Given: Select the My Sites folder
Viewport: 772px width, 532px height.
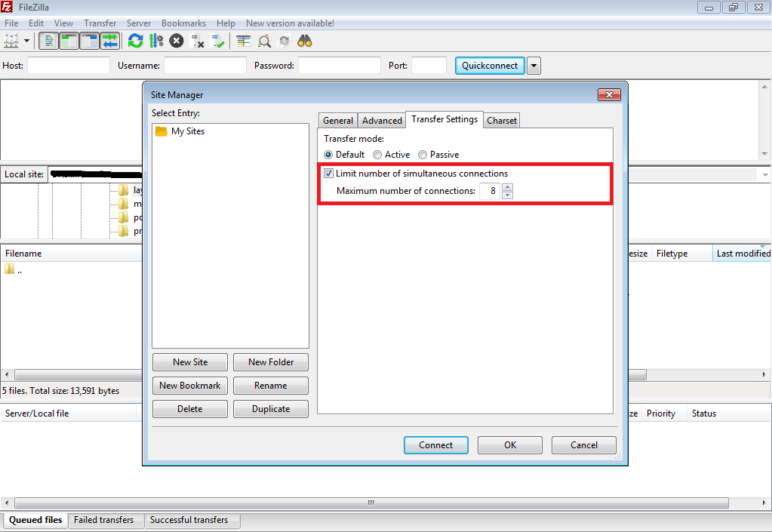Looking at the screenshot, I should click(x=180, y=131).
